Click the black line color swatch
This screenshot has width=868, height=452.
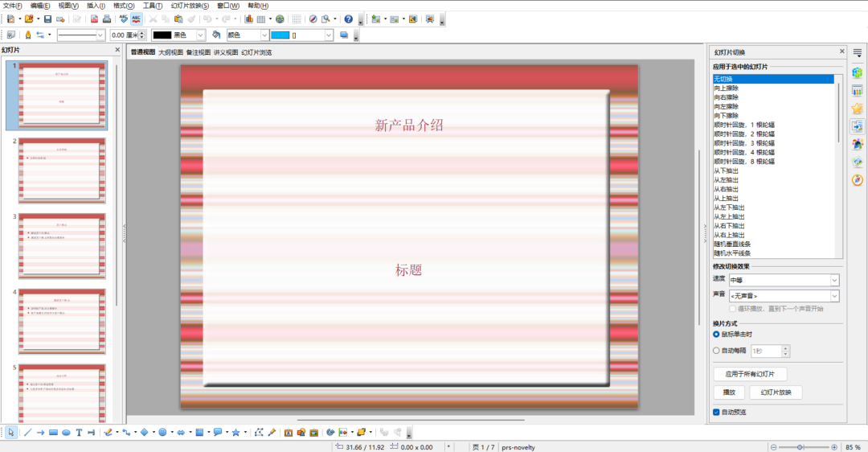point(162,35)
